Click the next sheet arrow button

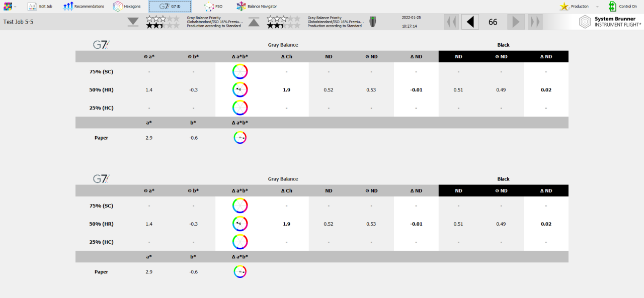tap(515, 22)
